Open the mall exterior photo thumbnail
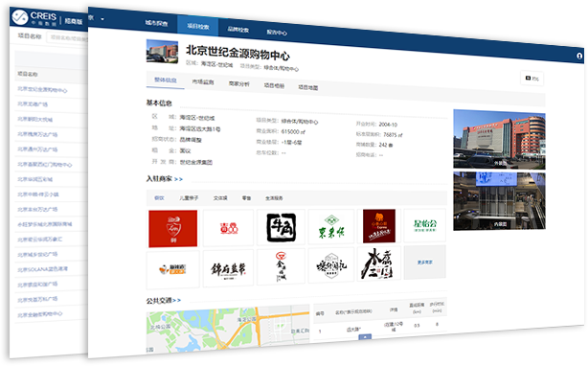Viewport: 588px width, 366px height. [x=499, y=139]
